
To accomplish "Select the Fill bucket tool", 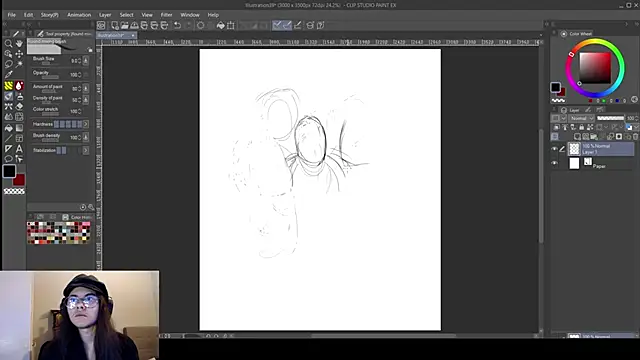I will tap(8, 128).
